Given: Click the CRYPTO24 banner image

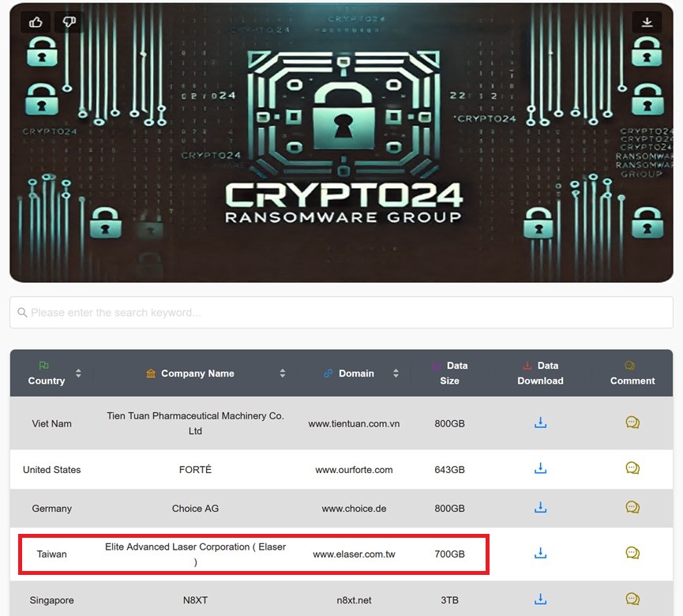Looking at the screenshot, I should [341, 142].
